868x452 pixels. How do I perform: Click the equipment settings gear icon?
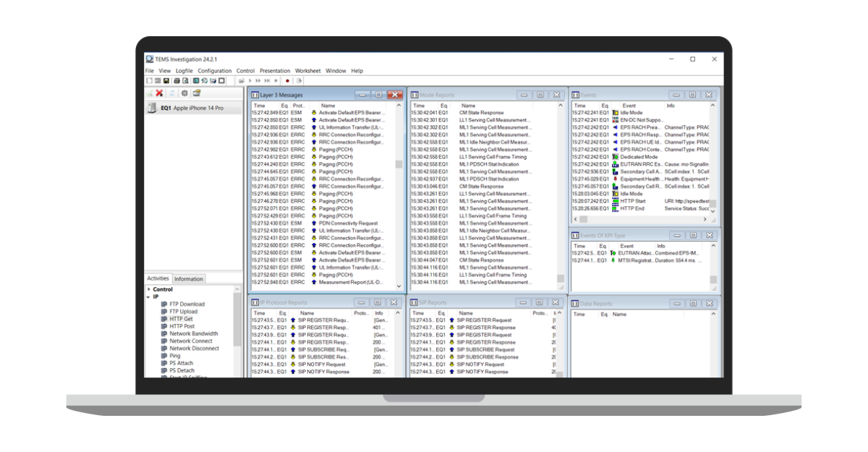click(184, 93)
